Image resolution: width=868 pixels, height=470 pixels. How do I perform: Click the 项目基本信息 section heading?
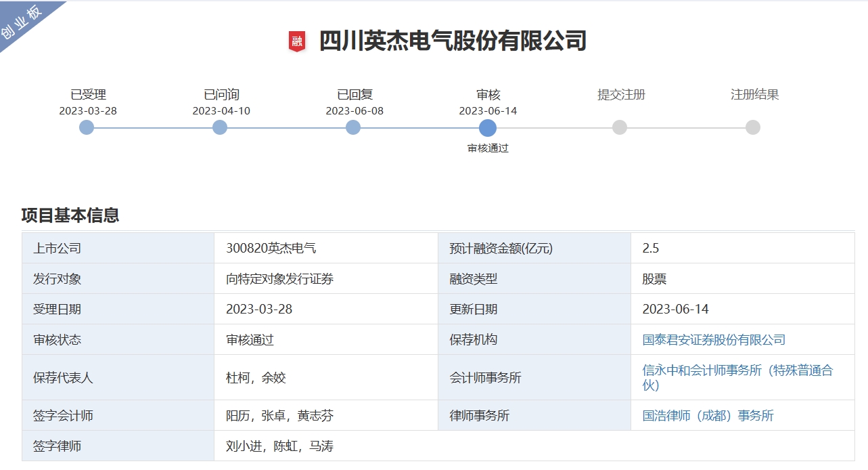[x=70, y=215]
